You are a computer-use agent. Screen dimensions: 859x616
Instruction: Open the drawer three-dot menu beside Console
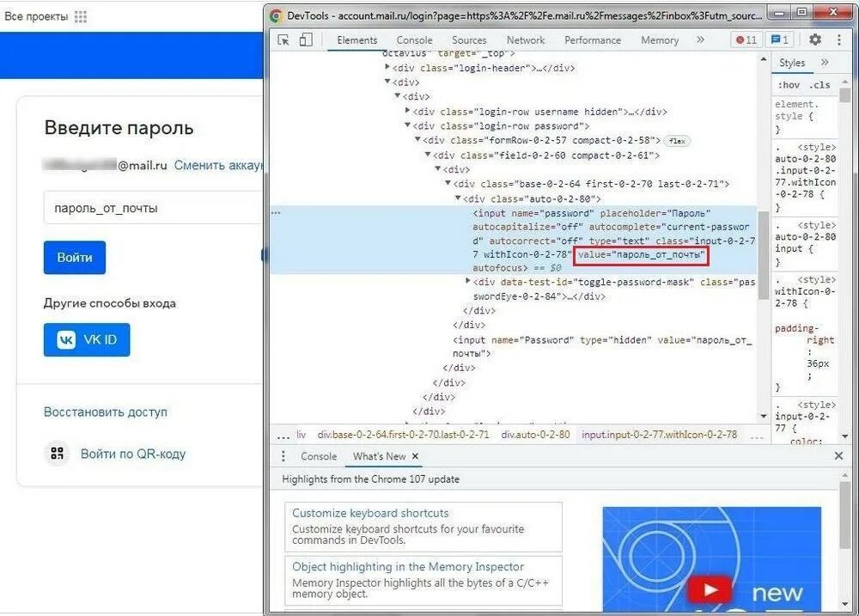(x=283, y=456)
